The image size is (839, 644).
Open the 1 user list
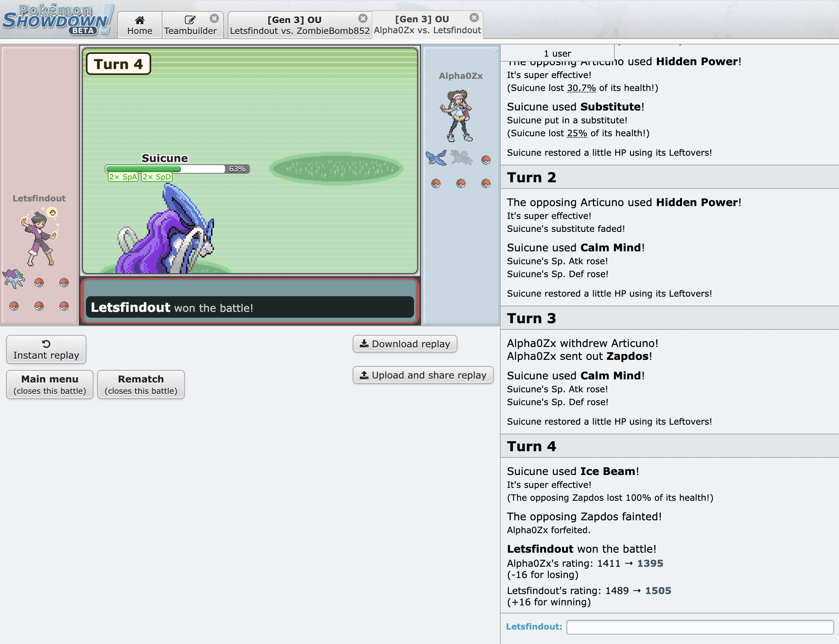click(557, 53)
